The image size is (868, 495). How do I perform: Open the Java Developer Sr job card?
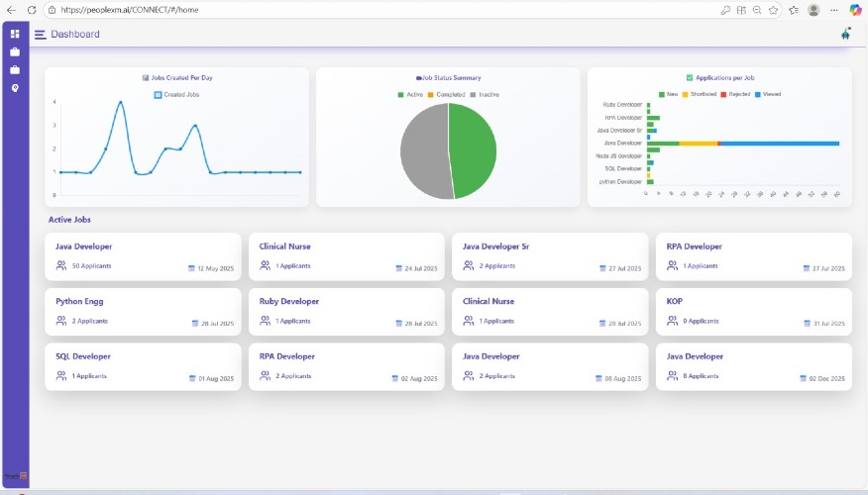[x=549, y=255]
